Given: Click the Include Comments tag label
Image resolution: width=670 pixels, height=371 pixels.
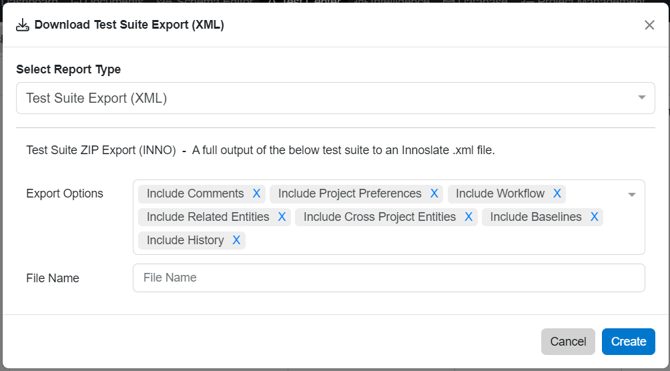Looking at the screenshot, I should point(195,194).
